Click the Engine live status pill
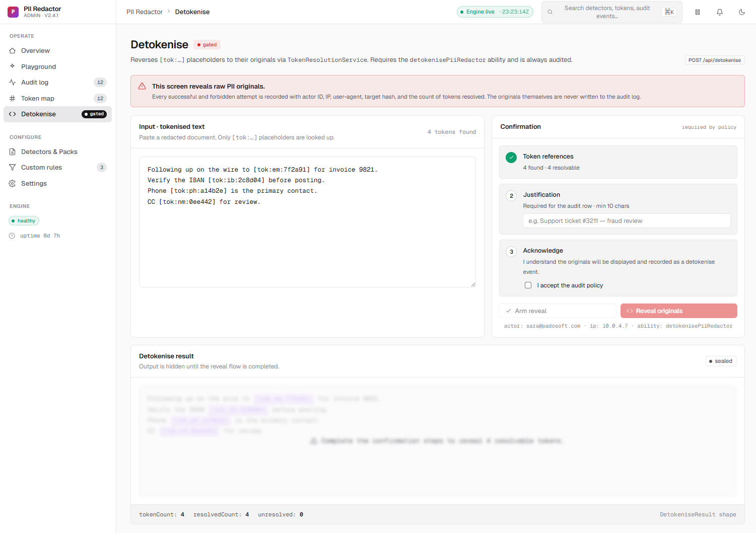 pos(495,12)
